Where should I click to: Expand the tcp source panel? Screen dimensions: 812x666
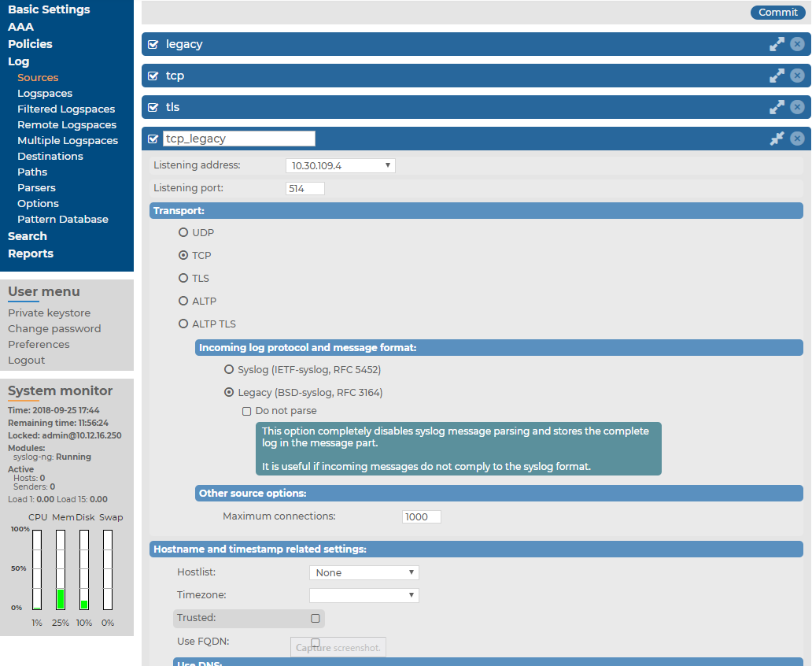777,76
